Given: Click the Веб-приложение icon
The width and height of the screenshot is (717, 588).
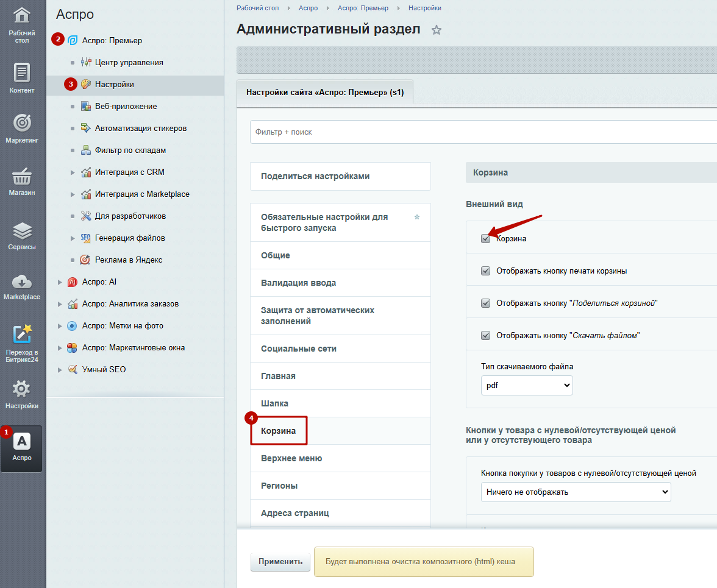Looking at the screenshot, I should (x=86, y=106).
